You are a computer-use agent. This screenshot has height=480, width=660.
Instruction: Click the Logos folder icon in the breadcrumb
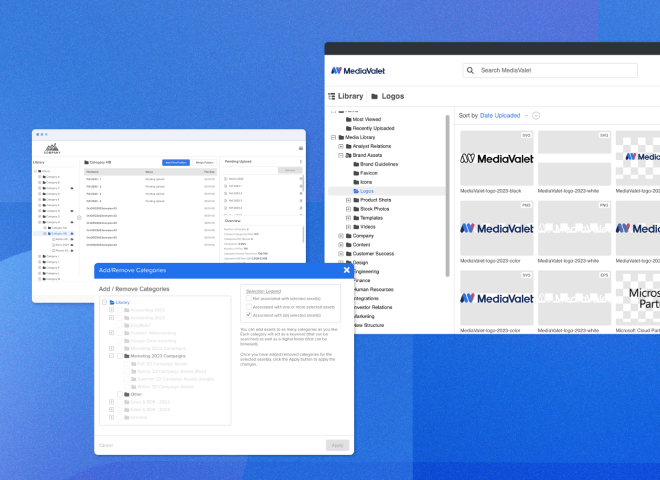(374, 96)
